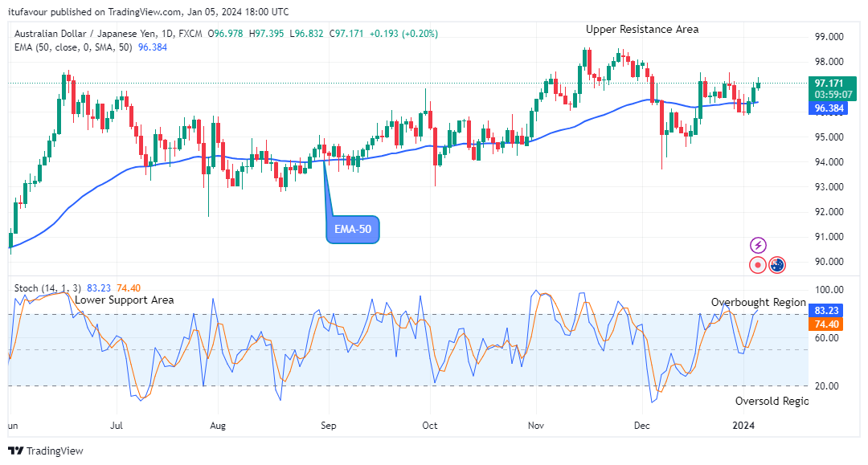This screenshot has height=465, width=868.
Task: Click the 2024 label on time axis
Action: tap(745, 426)
